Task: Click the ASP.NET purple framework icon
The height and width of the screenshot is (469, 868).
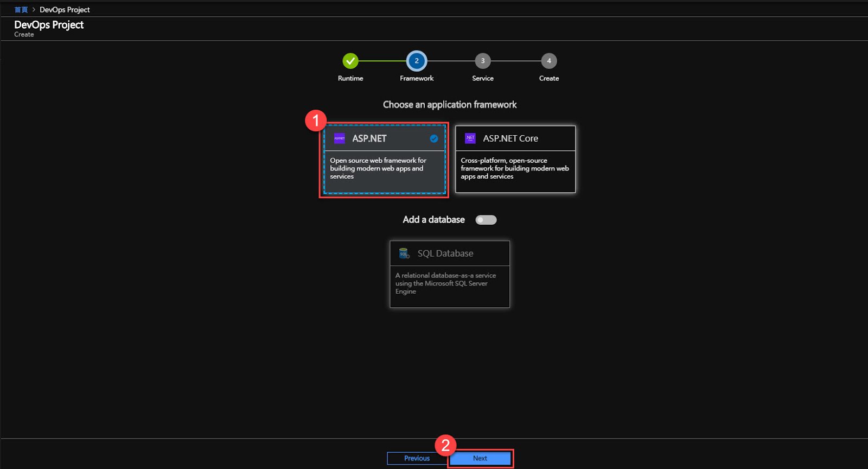Action: click(340, 138)
